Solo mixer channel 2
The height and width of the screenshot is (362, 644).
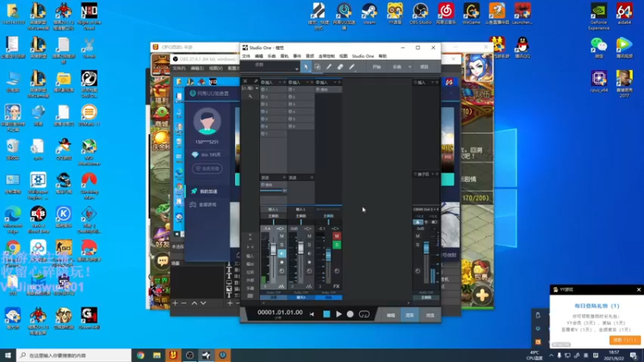[x=309, y=245]
